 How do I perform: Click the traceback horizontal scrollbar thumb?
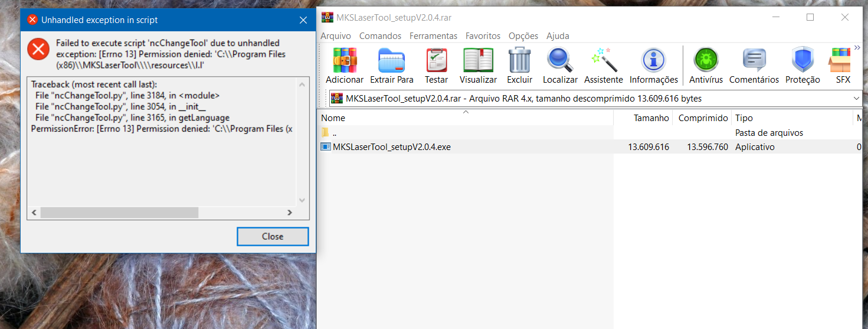(x=119, y=212)
